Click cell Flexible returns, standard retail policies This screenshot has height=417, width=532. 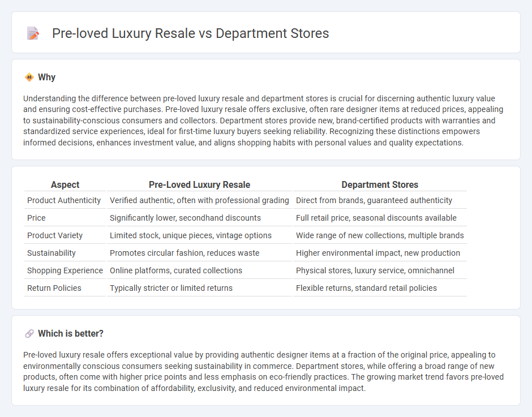tap(380, 288)
